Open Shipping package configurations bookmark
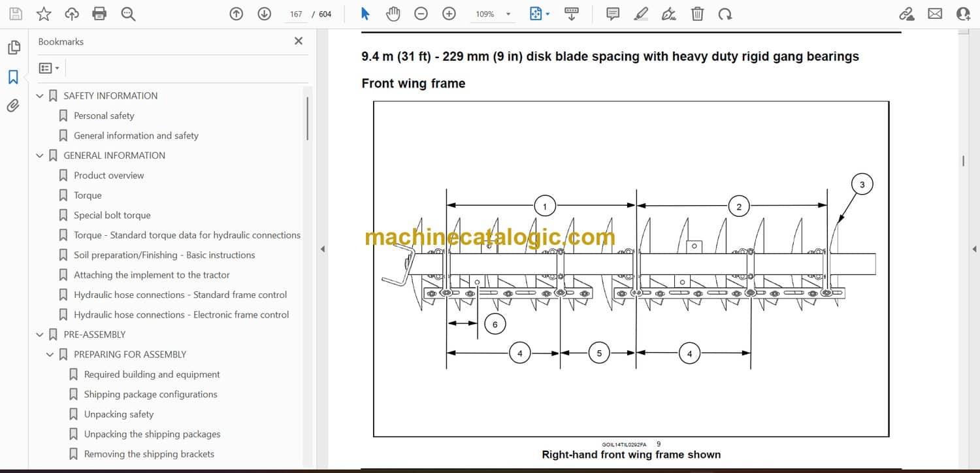This screenshot has width=980, height=473. [150, 395]
